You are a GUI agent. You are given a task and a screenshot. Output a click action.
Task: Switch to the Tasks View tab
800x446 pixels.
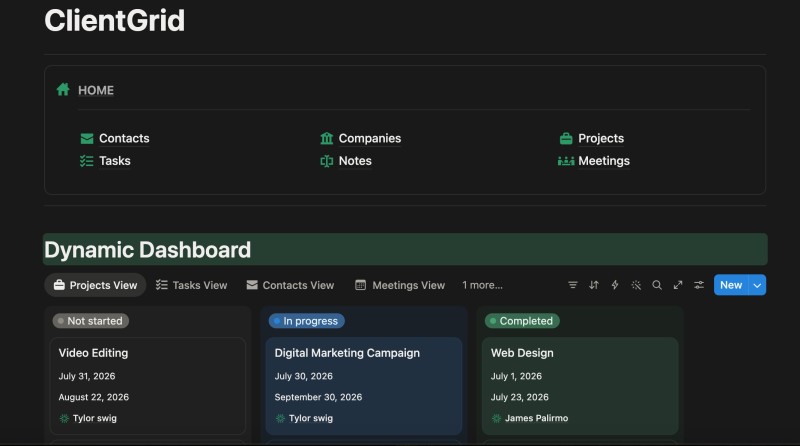click(191, 285)
